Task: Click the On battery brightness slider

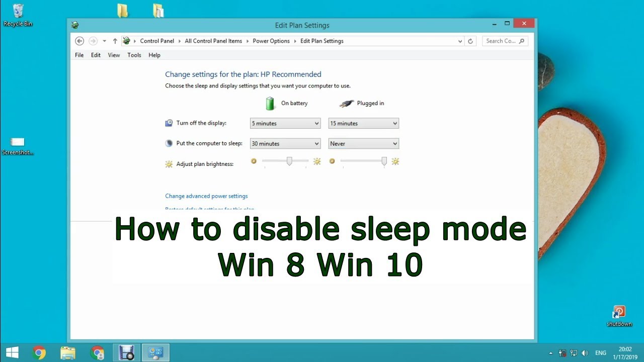Action: (285, 161)
